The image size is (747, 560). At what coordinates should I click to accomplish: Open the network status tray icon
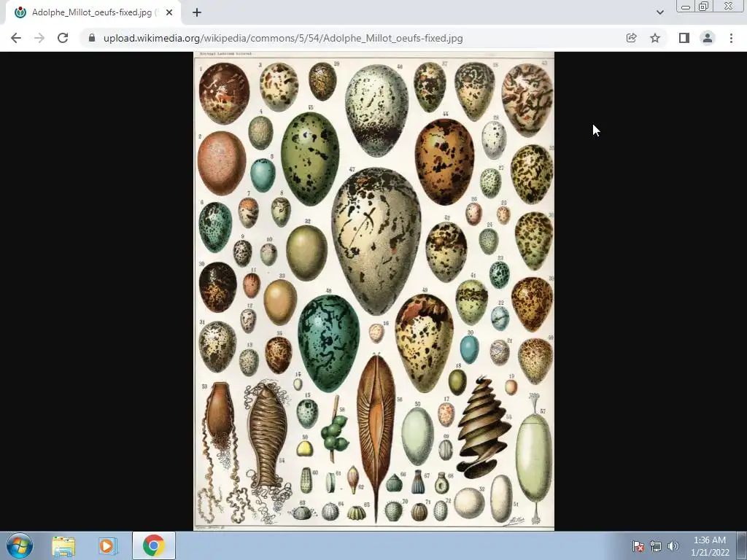point(656,546)
